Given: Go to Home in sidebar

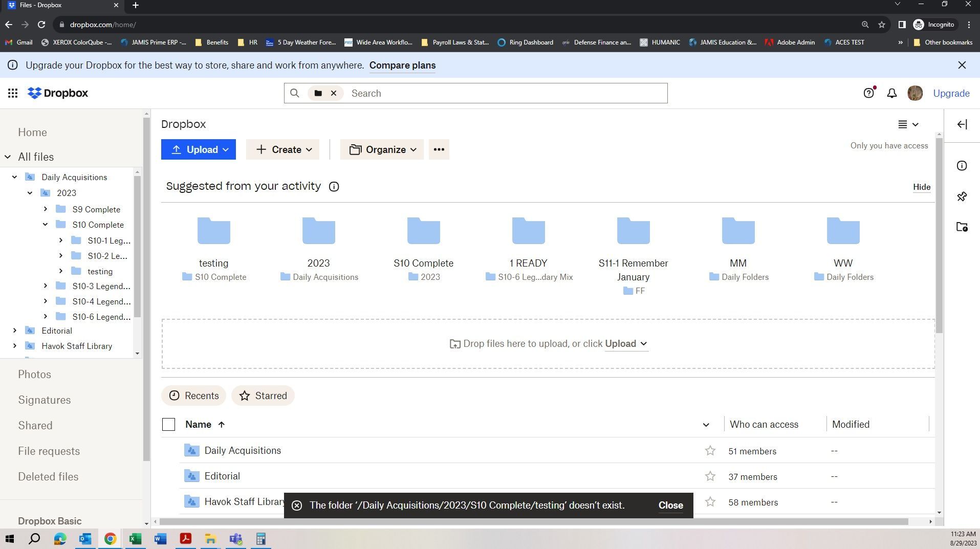Looking at the screenshot, I should coord(32,132).
